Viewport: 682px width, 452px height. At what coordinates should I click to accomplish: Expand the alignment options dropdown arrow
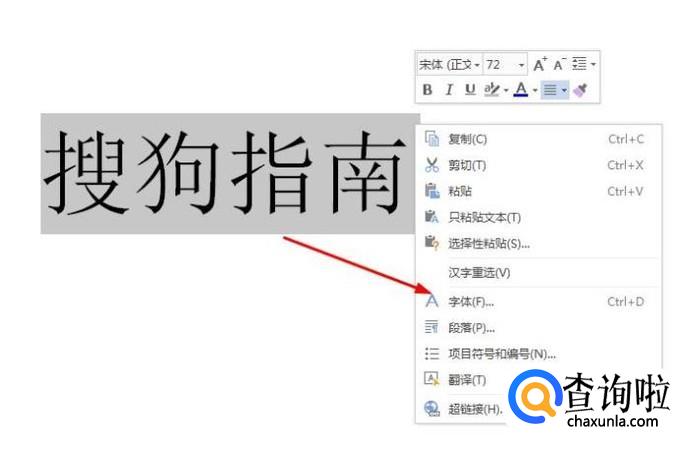pos(564,90)
